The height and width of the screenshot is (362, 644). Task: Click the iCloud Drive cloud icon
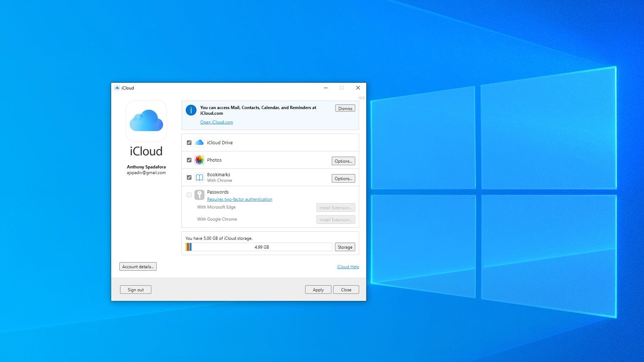point(199,142)
